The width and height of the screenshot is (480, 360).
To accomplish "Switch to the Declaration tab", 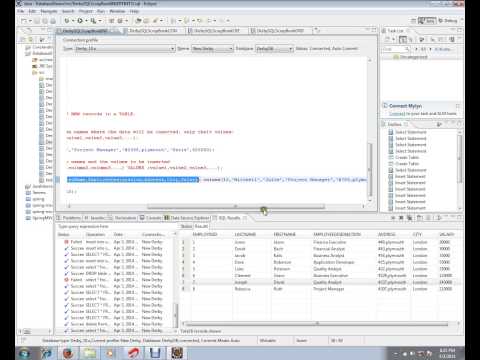I will (123, 218).
